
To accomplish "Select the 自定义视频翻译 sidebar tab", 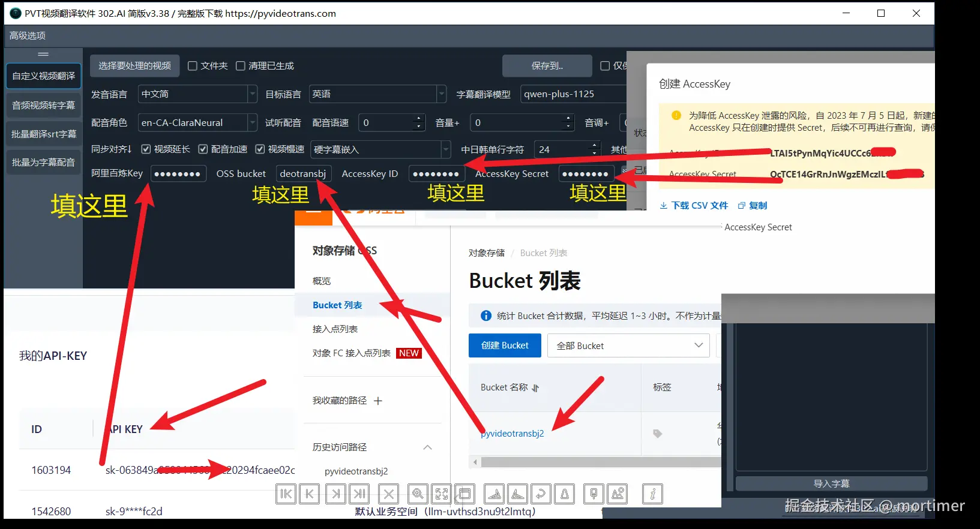I will (x=44, y=76).
